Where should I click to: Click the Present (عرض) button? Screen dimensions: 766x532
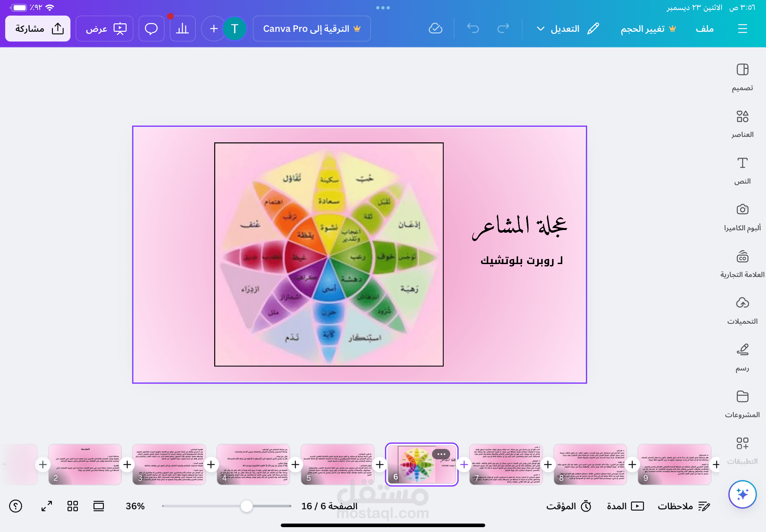(x=105, y=29)
